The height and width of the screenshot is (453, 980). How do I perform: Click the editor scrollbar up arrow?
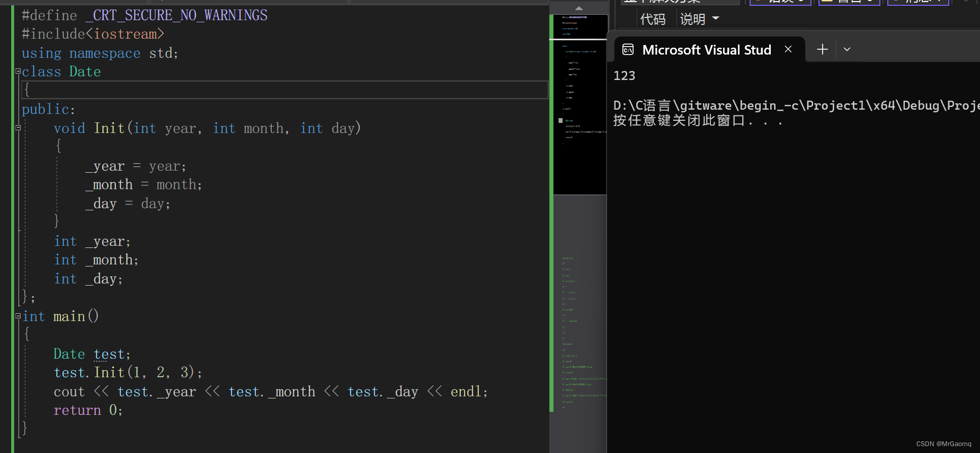click(578, 8)
